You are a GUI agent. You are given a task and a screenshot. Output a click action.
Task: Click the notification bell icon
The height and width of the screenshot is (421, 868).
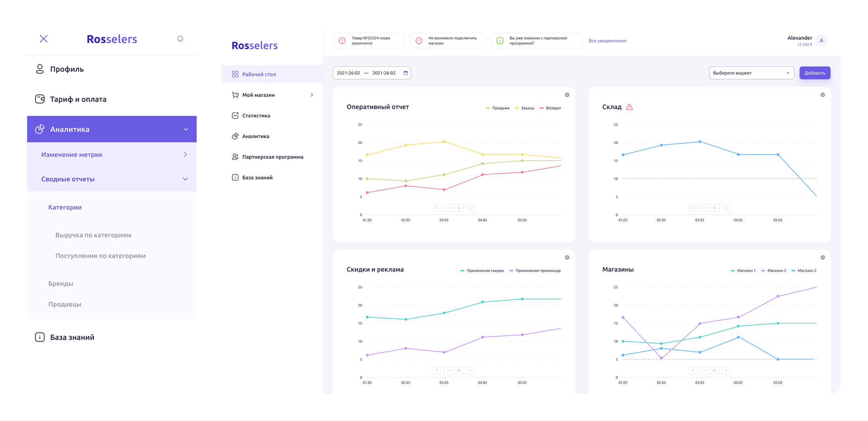click(x=180, y=39)
